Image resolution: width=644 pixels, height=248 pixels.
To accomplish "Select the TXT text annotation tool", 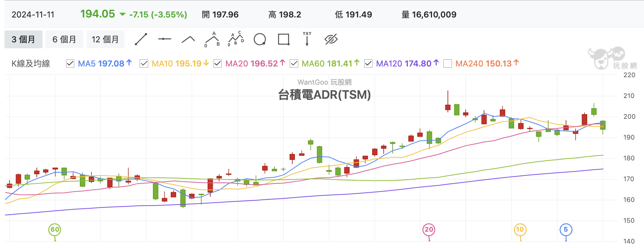I will [307, 39].
